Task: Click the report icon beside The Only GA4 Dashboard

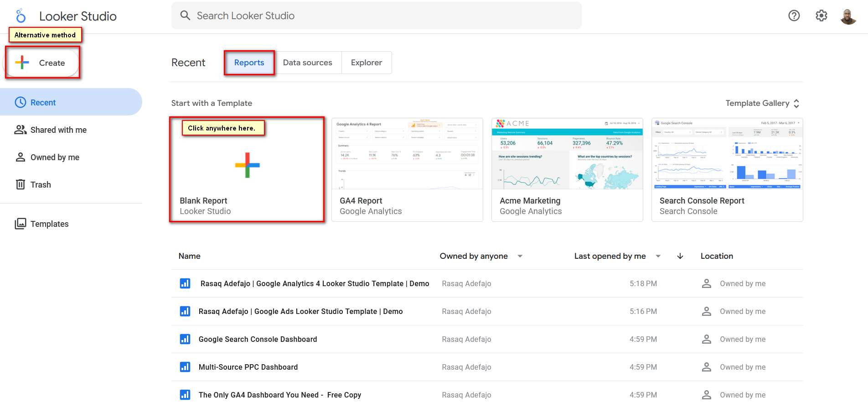Action: pos(185,395)
